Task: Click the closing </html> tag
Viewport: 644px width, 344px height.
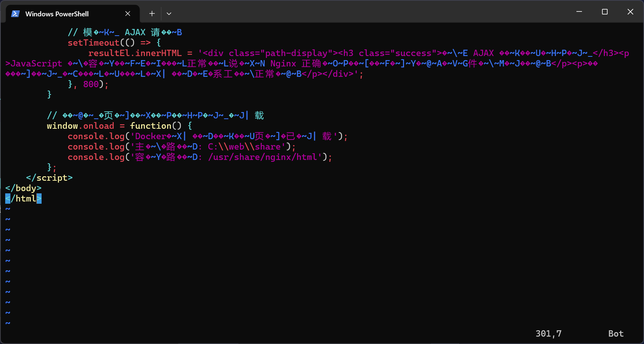Action: click(x=23, y=199)
